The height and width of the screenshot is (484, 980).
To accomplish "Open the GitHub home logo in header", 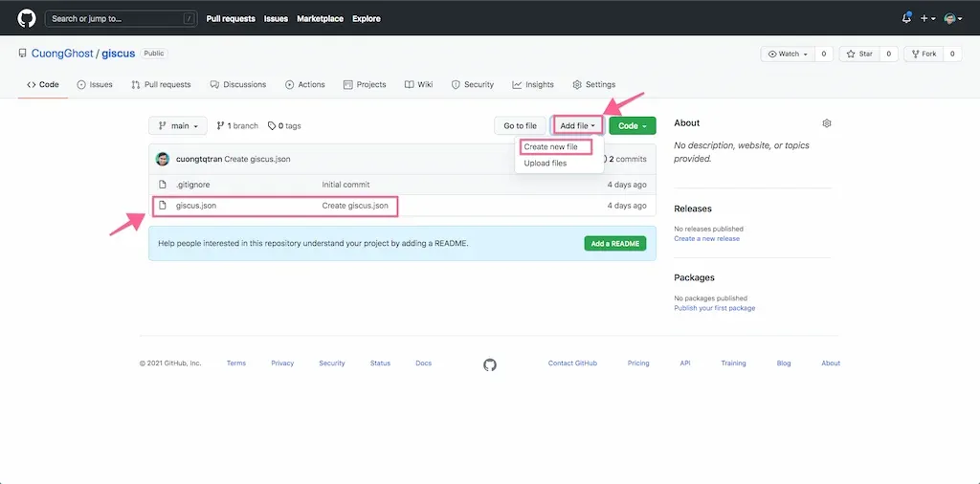I will [x=27, y=18].
